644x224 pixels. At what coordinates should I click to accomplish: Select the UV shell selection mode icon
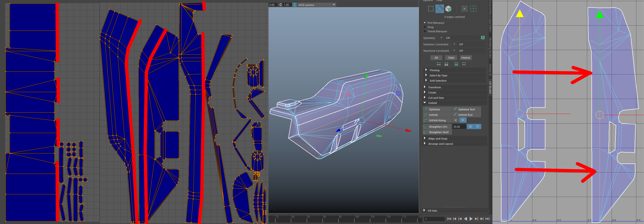tap(464, 9)
